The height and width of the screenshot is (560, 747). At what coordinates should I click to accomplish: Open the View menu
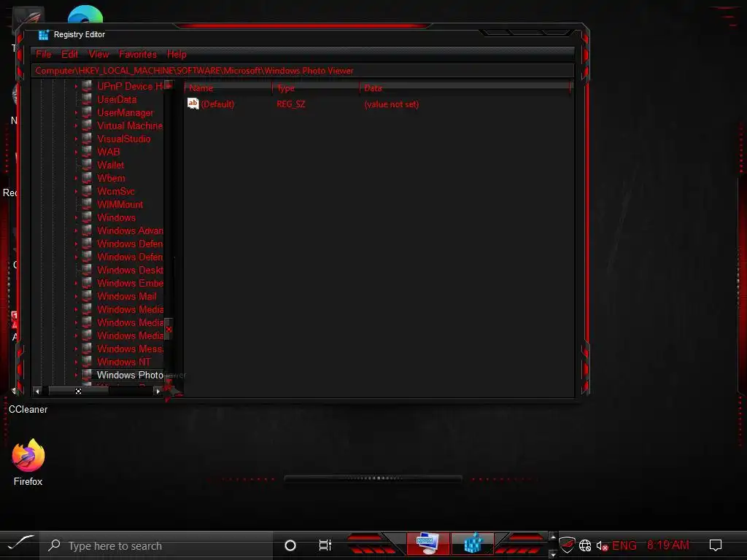(x=98, y=54)
